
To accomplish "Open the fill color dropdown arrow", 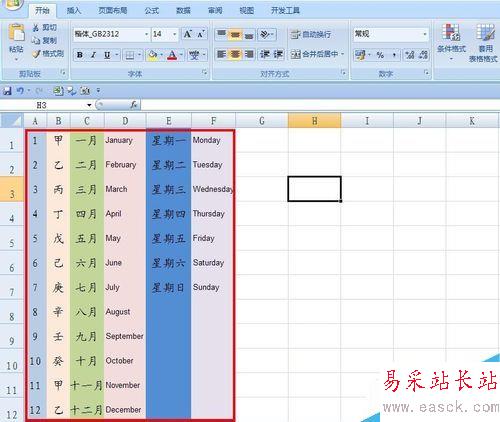I will pos(162,55).
